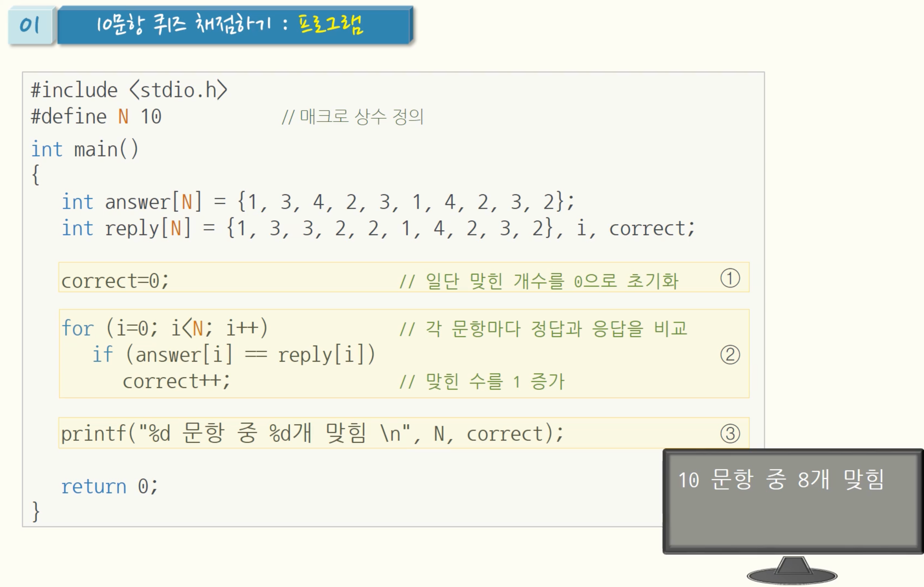Click the "correct++;" statement

176,381
